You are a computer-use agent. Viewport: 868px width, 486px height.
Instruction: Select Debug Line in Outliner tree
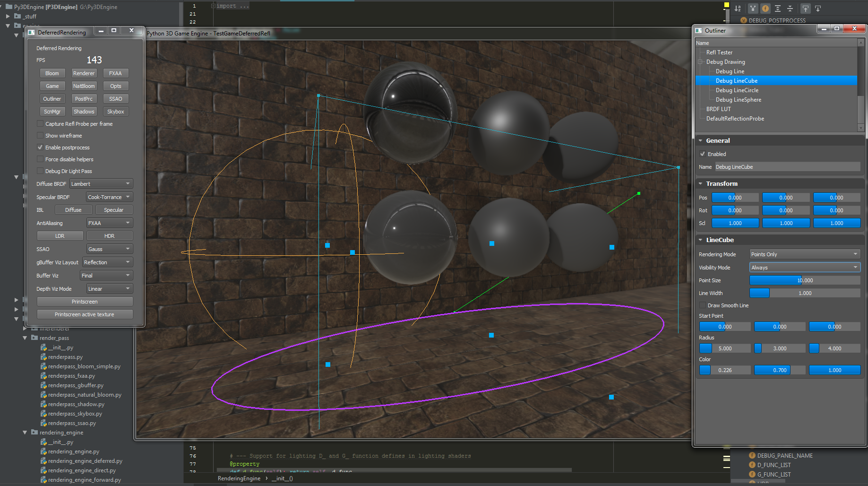pos(730,71)
